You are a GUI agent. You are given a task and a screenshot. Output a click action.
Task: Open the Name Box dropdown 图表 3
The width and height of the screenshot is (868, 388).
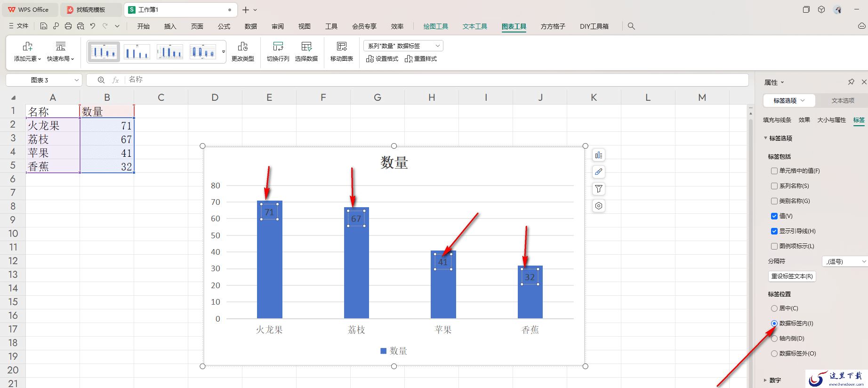pos(77,81)
